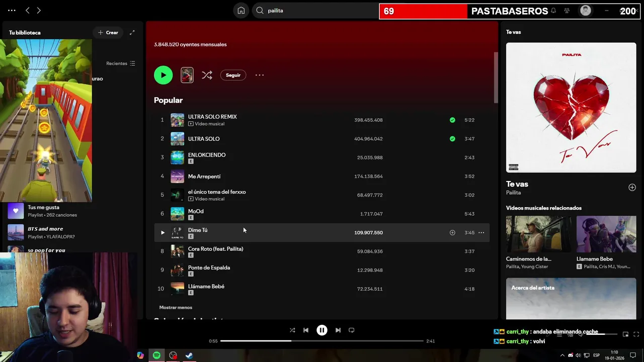Open the 'Tu biblioteca' header

pyautogui.click(x=25, y=32)
